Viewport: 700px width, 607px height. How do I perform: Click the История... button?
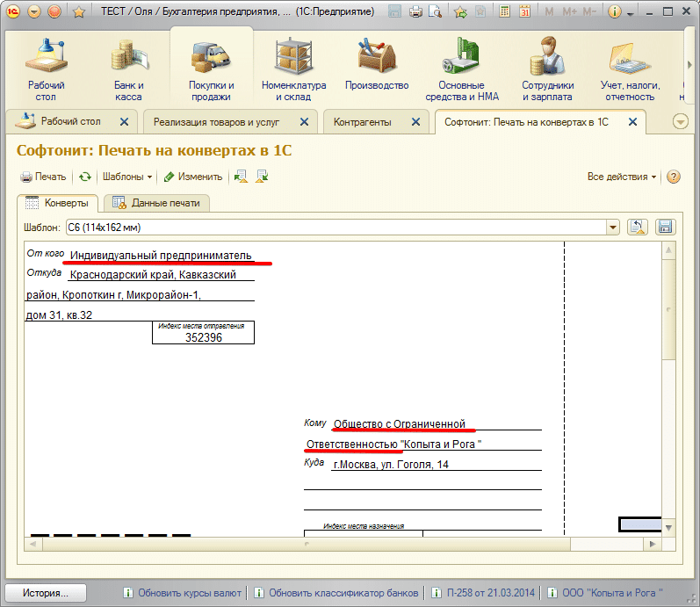tap(46, 593)
